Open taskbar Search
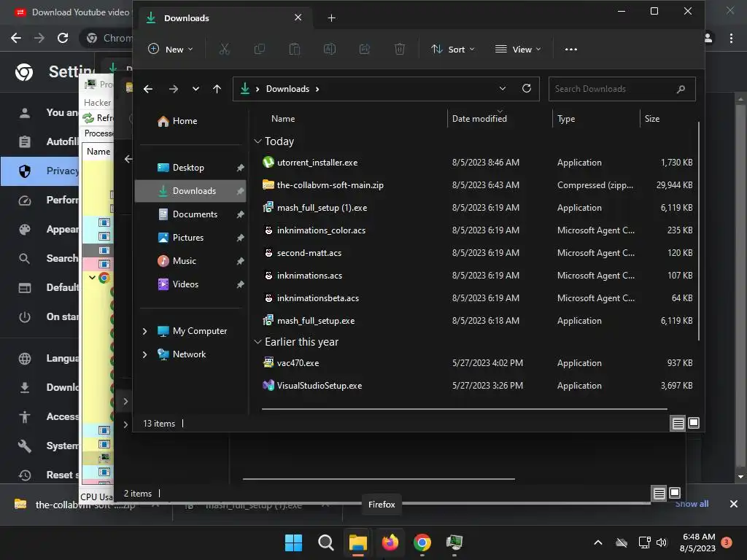The image size is (747, 560). 326,542
